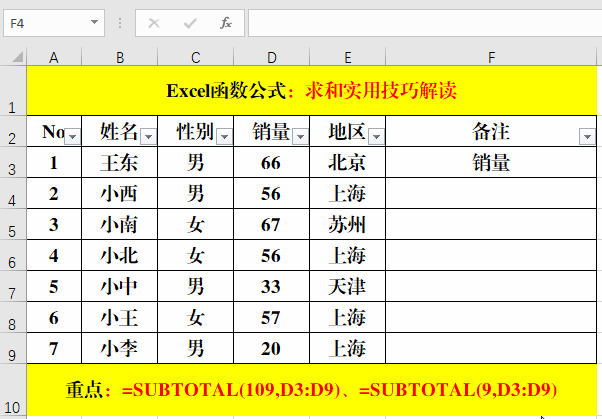Select column E header

pos(348,57)
